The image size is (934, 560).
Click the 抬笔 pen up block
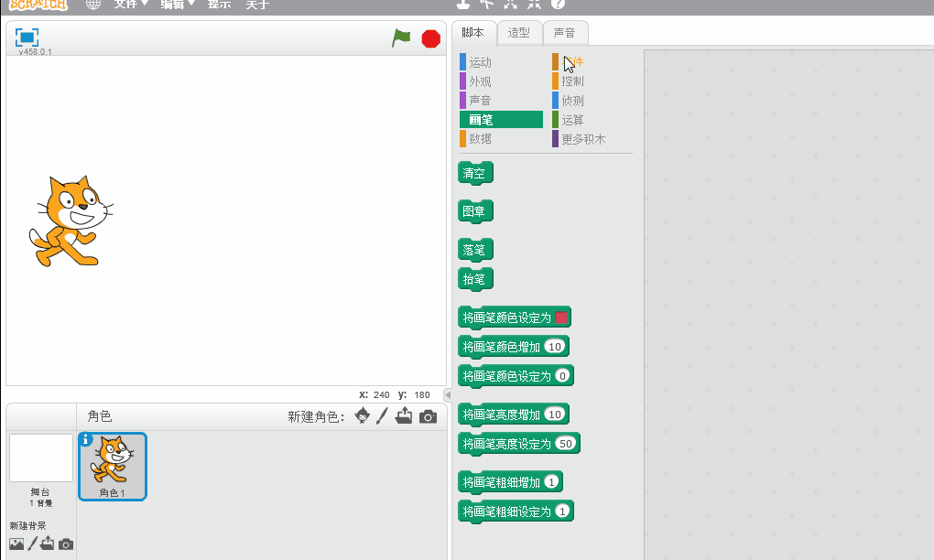[x=475, y=279]
